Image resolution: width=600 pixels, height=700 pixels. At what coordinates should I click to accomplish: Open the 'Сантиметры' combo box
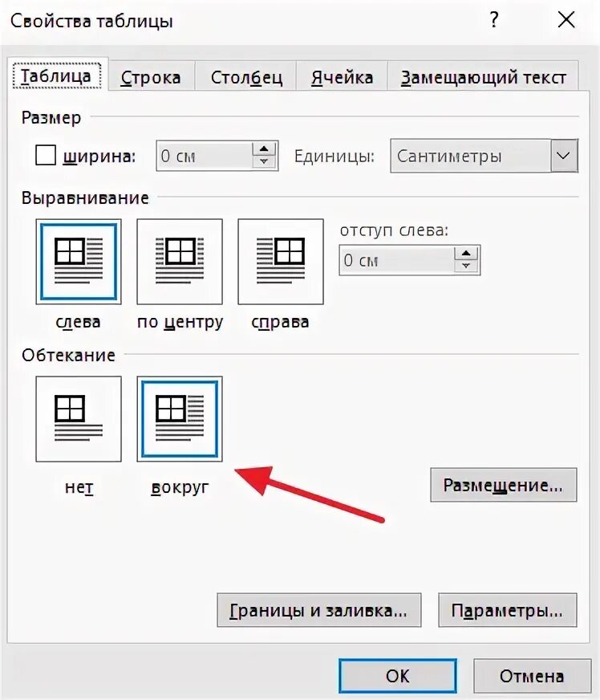click(484, 156)
